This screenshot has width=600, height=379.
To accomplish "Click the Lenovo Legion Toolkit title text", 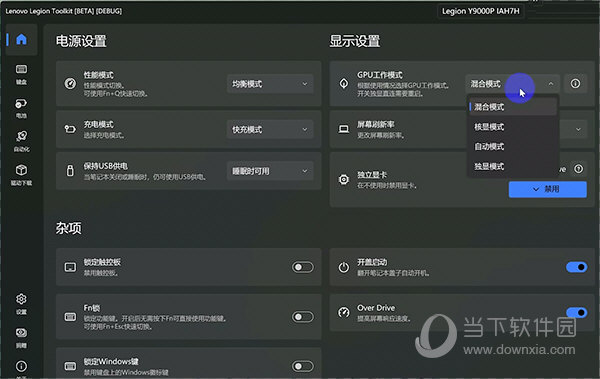I will click(x=64, y=11).
